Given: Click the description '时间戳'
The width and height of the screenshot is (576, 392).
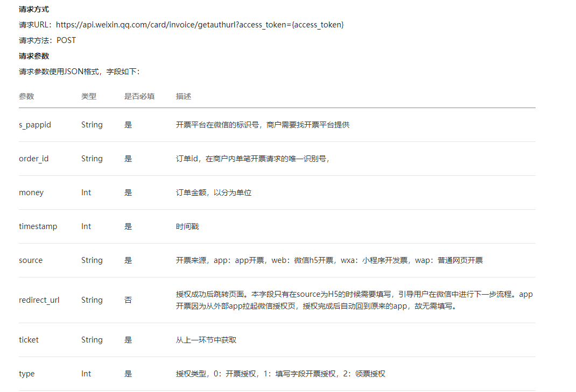Looking at the screenshot, I should tap(187, 226).
